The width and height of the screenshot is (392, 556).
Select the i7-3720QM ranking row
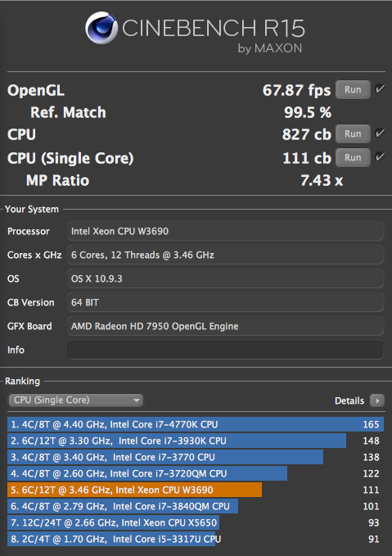[196, 473]
